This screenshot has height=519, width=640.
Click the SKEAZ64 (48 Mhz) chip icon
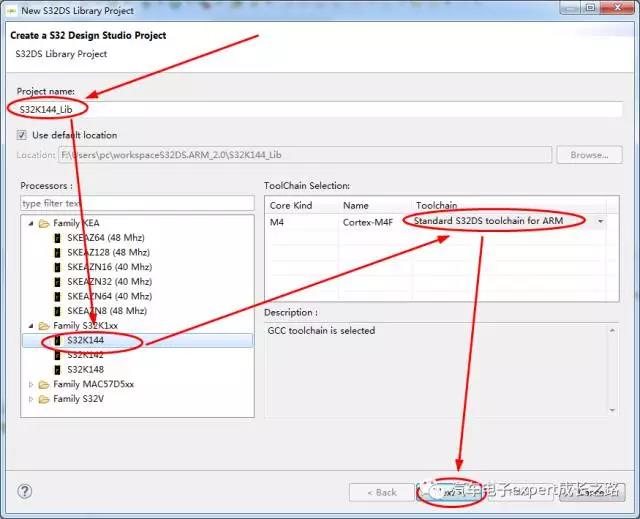click(x=58, y=239)
